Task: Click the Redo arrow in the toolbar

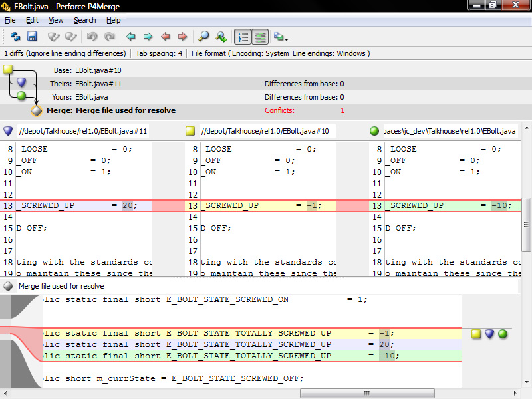Action: pyautogui.click(x=110, y=37)
